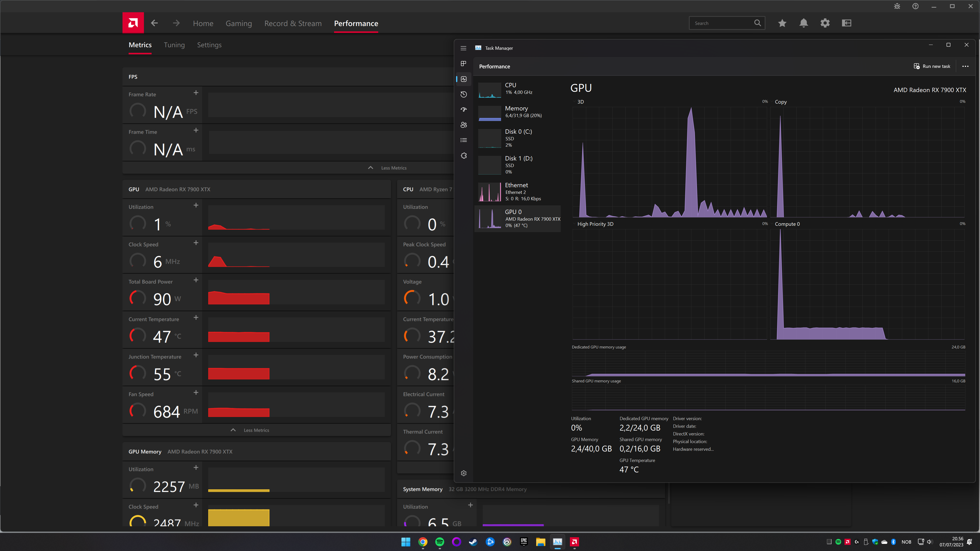This screenshot has height=551, width=980.
Task: Add Frame Rate metric with plus icon
Action: pos(196,93)
